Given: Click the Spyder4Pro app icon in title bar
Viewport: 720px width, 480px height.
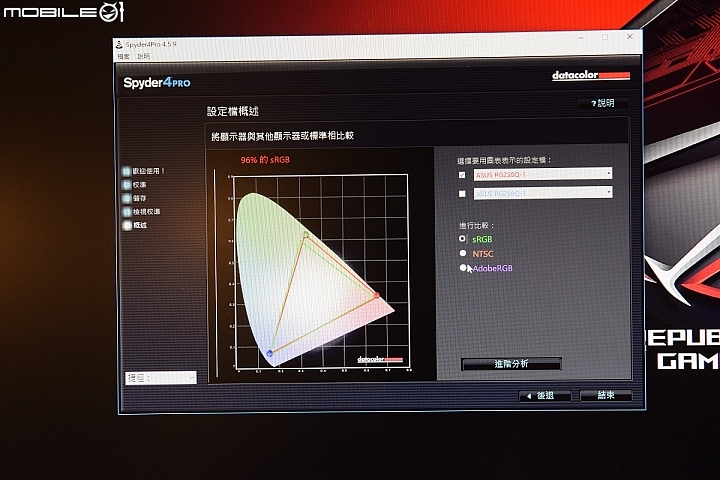Looking at the screenshot, I should point(119,45).
